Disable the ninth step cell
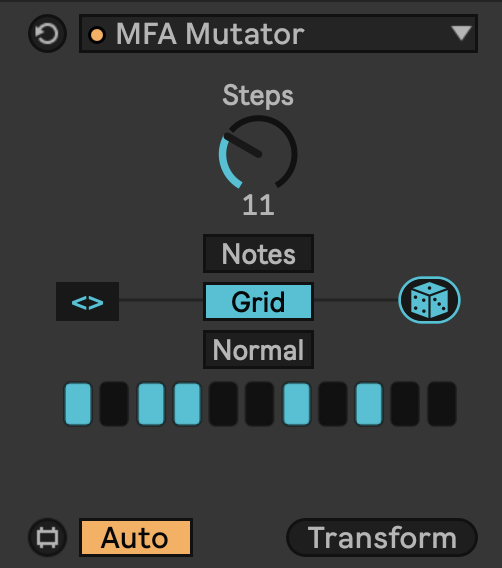Viewport: 502px width, 568px height. point(369,404)
